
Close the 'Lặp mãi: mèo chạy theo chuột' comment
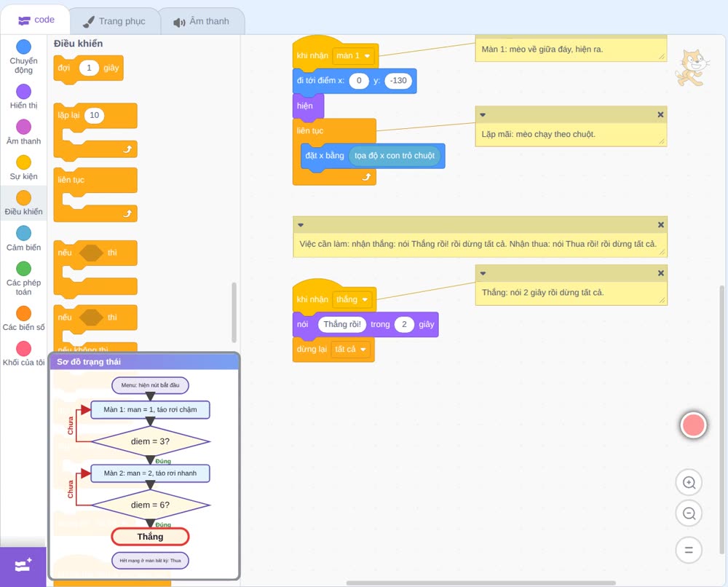pos(660,115)
